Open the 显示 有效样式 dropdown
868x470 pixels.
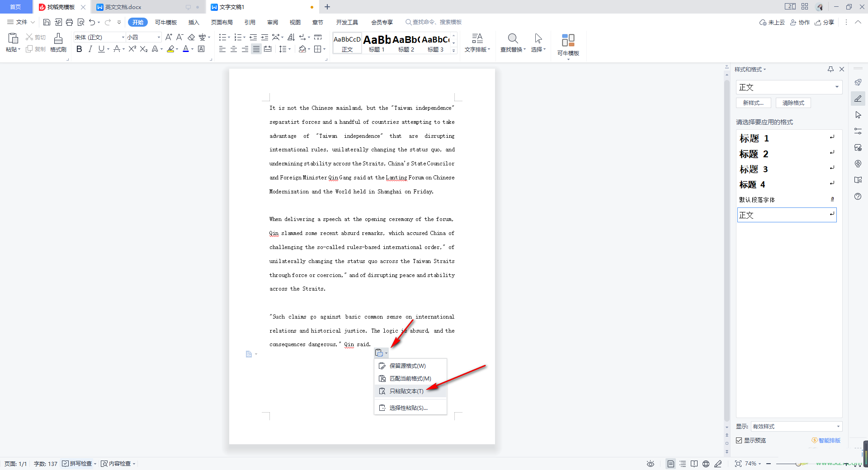[796, 426]
